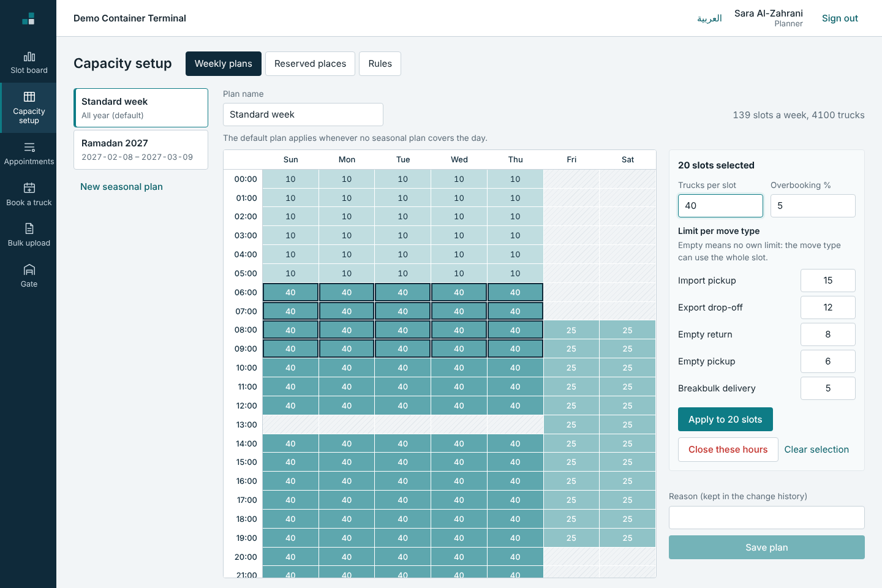Click Apply to 20 slots button
Image resolution: width=882 pixels, height=588 pixels.
[725, 420]
